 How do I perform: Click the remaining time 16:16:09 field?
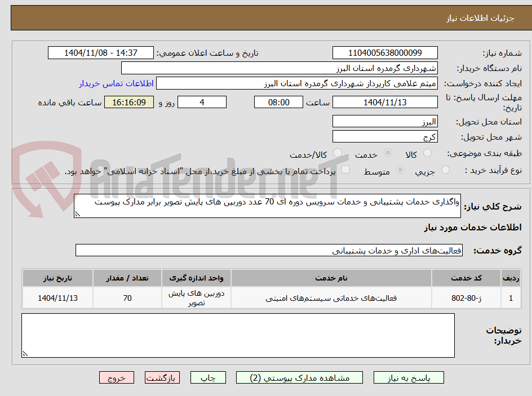click(129, 102)
